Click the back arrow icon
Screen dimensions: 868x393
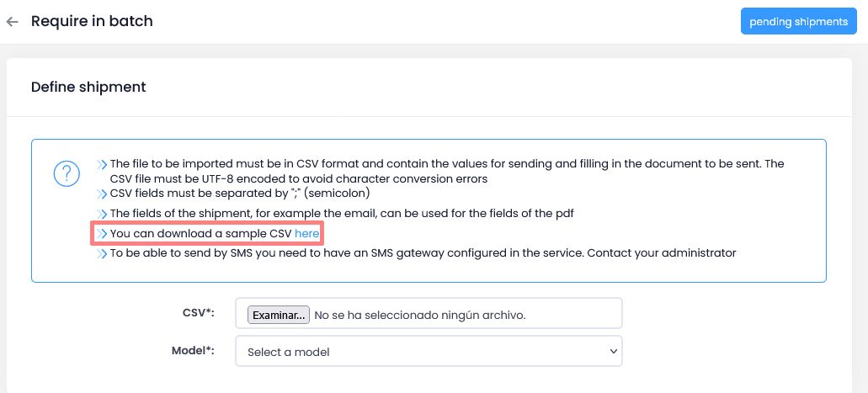click(x=12, y=22)
